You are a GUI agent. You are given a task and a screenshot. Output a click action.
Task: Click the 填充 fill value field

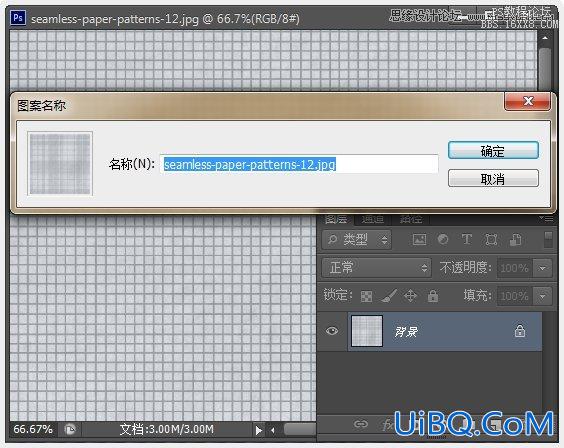514,296
